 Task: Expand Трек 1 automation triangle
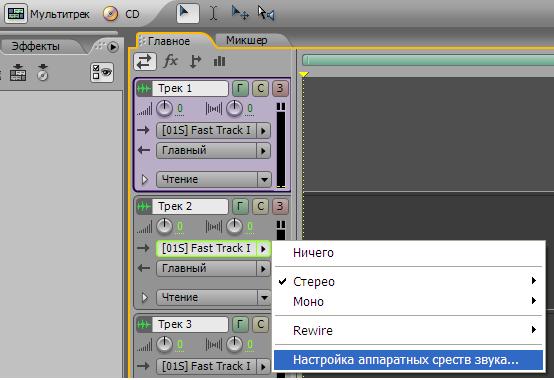tap(145, 179)
